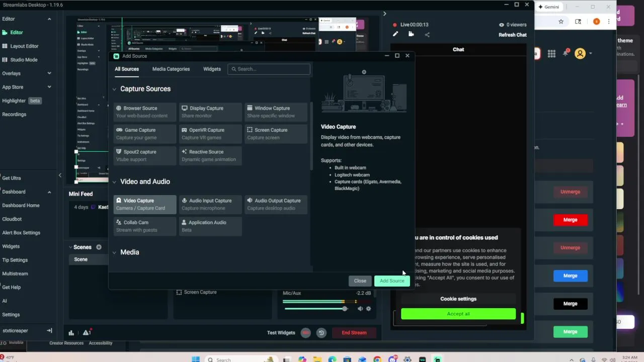This screenshot has height=362, width=644.
Task: Collapse the Dashboard sidebar group
Action: pos(49,192)
